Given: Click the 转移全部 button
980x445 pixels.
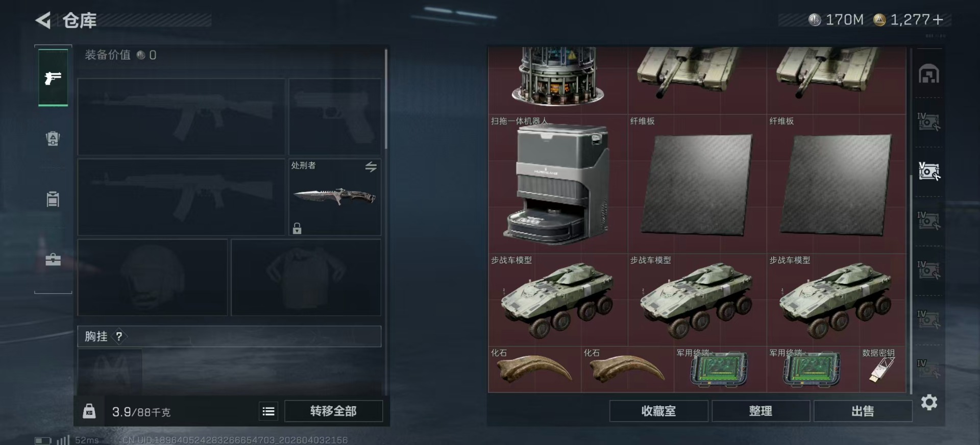Looking at the screenshot, I should [x=333, y=411].
